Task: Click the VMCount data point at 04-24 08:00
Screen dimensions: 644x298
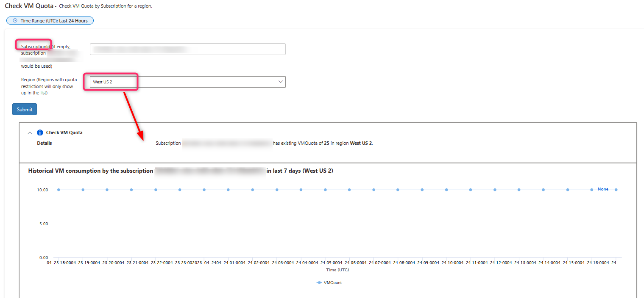Action: 398,190
